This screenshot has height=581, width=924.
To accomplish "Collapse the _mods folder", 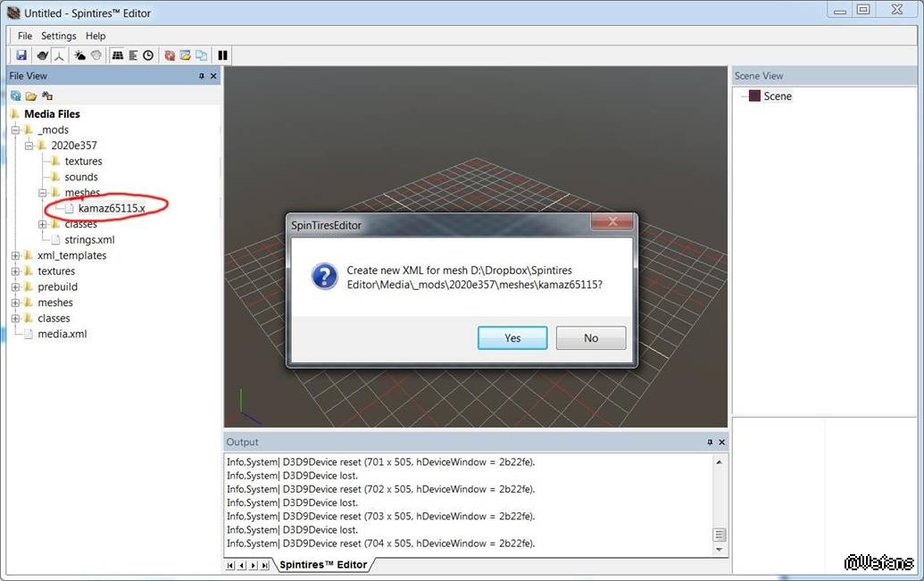I will pyautogui.click(x=16, y=129).
